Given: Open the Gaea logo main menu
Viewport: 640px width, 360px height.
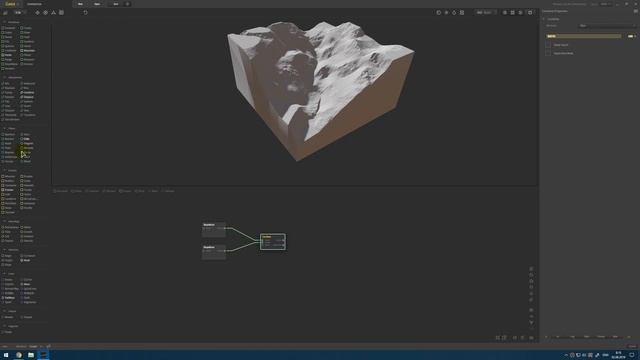Looking at the screenshot, I should pos(10,4).
